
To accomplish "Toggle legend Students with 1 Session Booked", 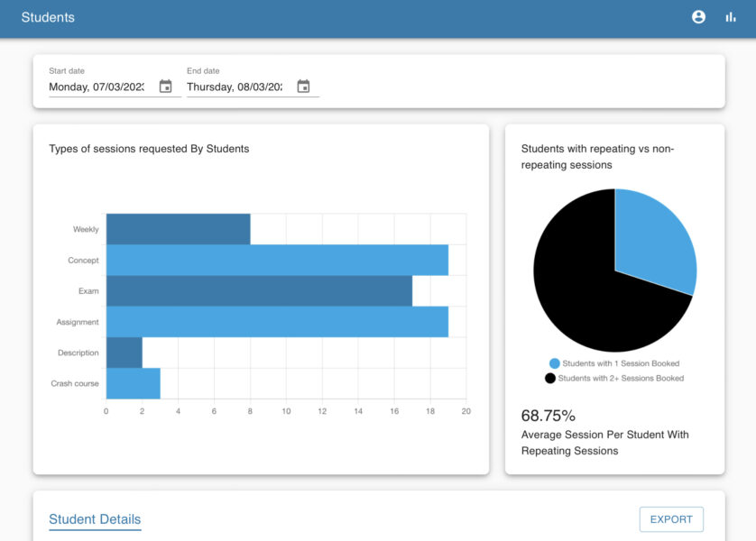I will 614,363.
